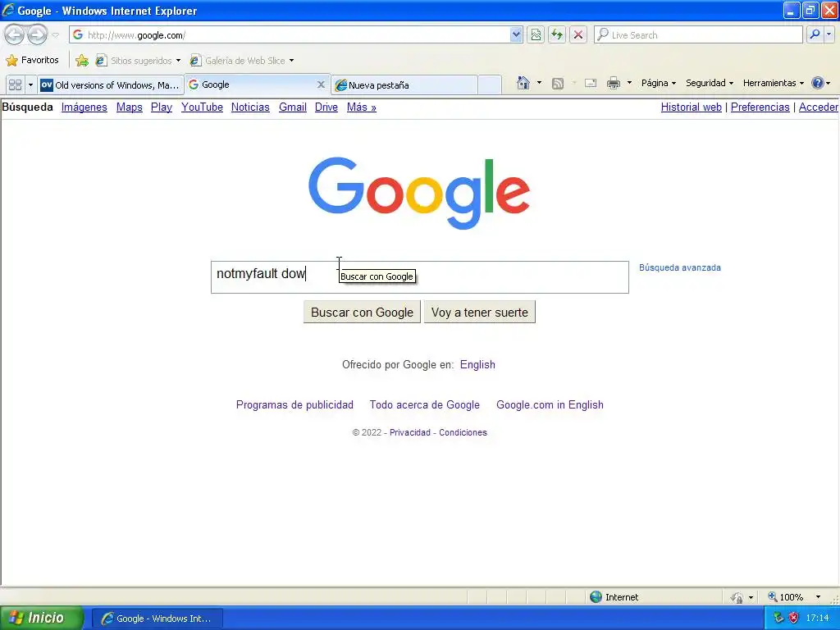
Task: Open Google Imágenes link
Action: [84, 107]
